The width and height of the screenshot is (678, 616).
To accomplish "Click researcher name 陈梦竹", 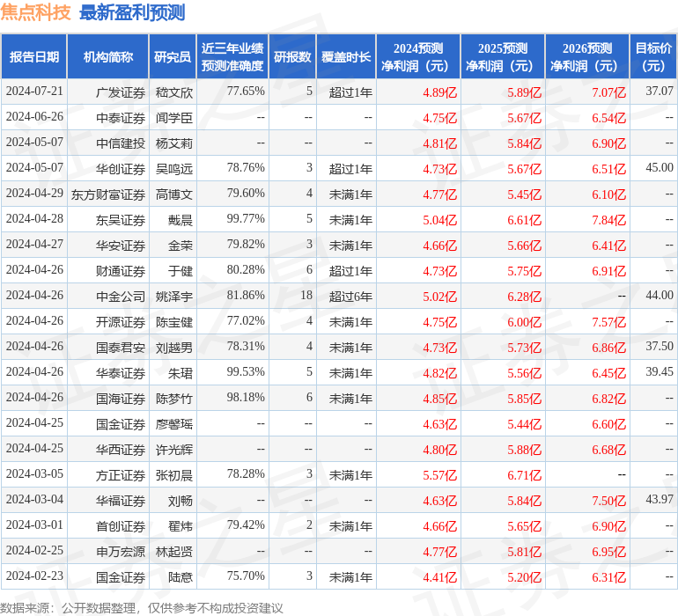I will 173,399.
